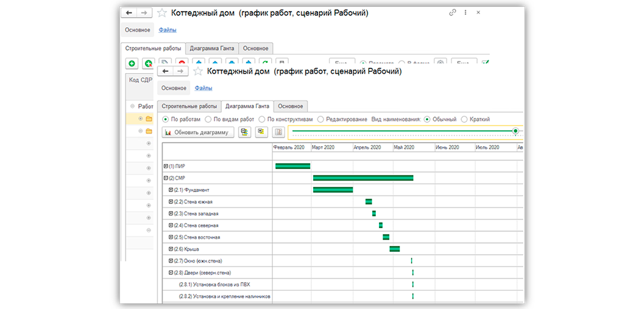
Task: Go back with the foreground window's left arrow
Action: pos(165,71)
